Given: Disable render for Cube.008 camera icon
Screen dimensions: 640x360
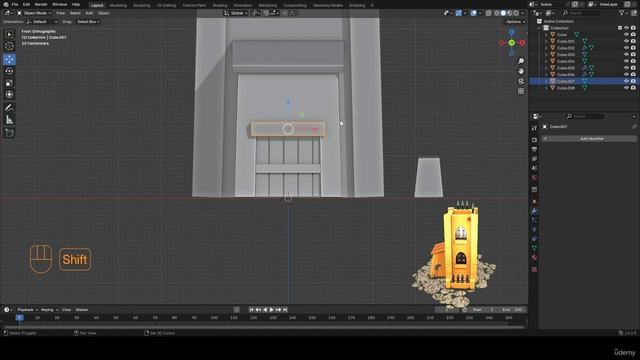Looking at the screenshot, I should (x=633, y=88).
